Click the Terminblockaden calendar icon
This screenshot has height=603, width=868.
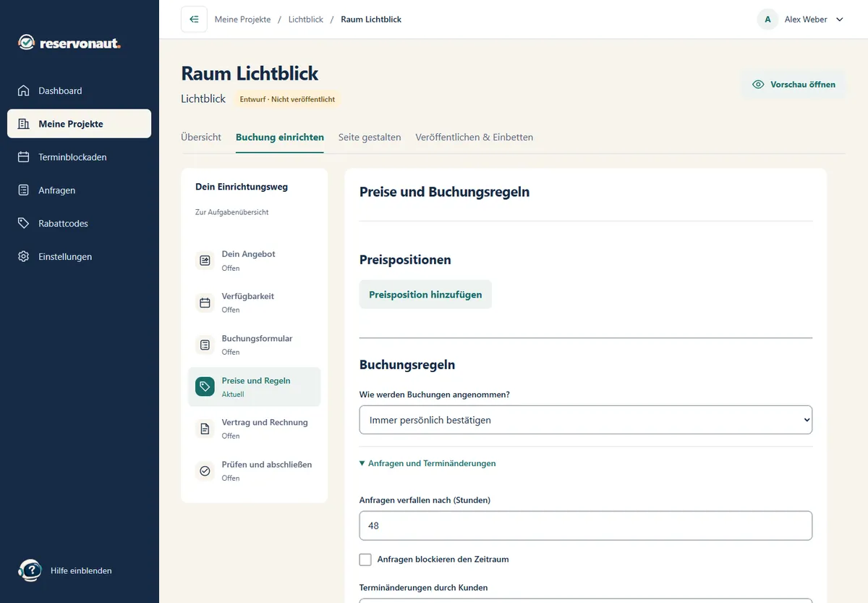(24, 157)
